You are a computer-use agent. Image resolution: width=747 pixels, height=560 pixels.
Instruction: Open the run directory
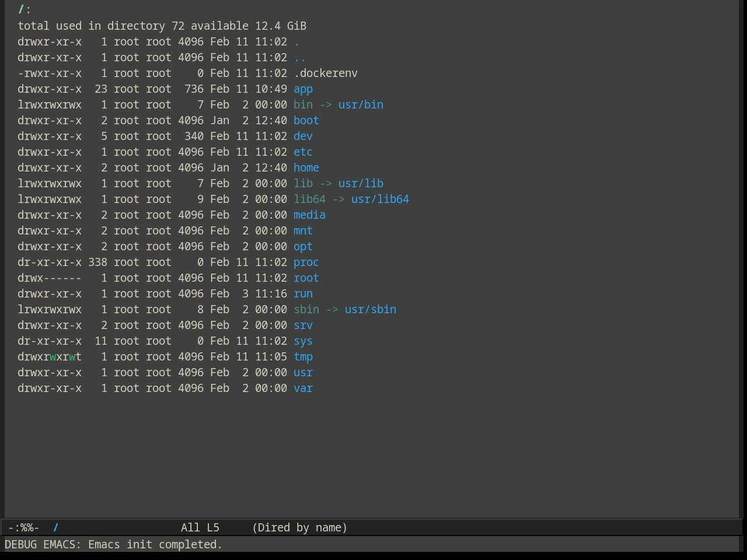[303, 294]
